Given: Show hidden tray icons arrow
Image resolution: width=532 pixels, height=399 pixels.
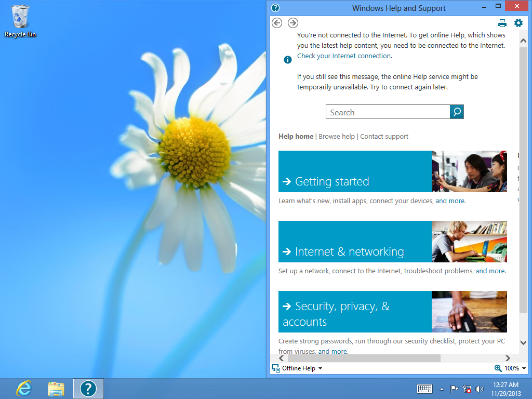Looking at the screenshot, I should (442, 389).
